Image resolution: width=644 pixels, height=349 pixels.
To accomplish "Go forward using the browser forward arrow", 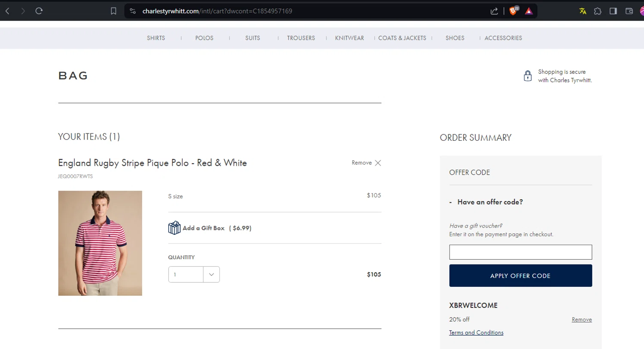I will pos(23,11).
